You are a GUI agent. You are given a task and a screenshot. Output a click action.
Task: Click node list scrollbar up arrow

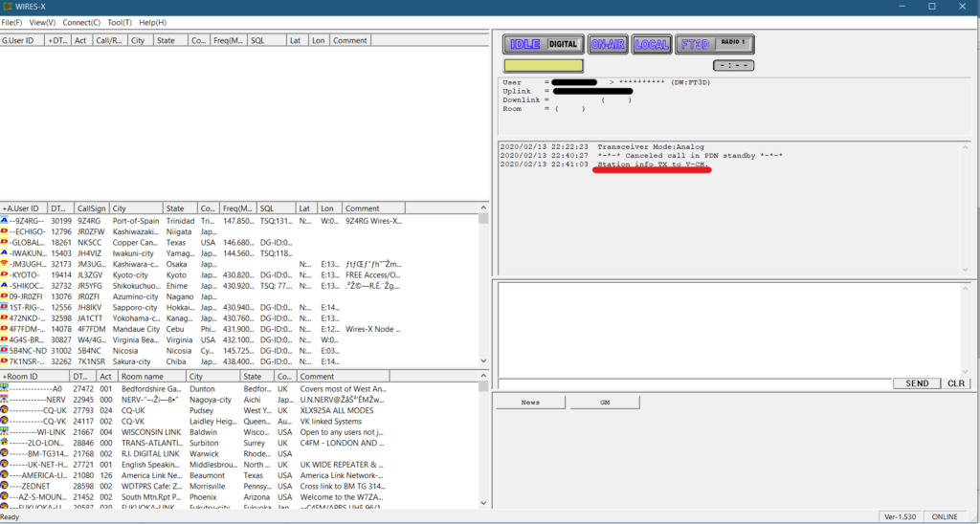pyautogui.click(x=483, y=207)
